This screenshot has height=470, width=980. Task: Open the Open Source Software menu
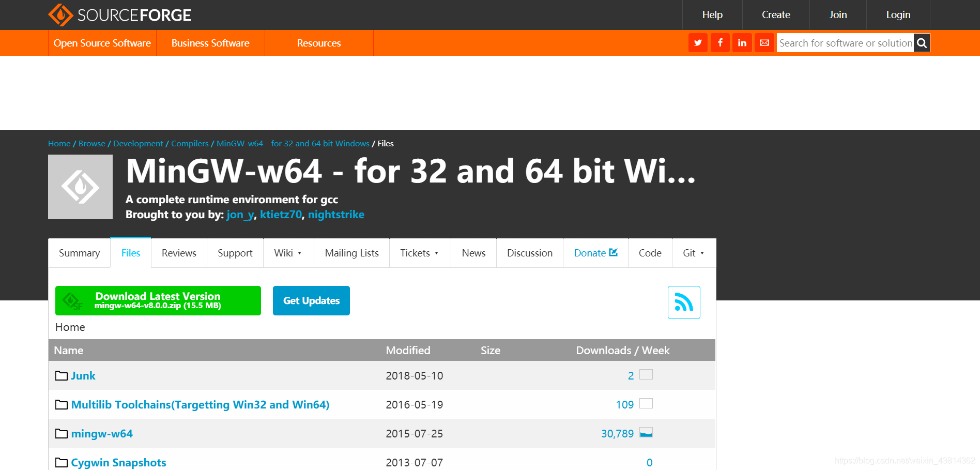coord(102,43)
